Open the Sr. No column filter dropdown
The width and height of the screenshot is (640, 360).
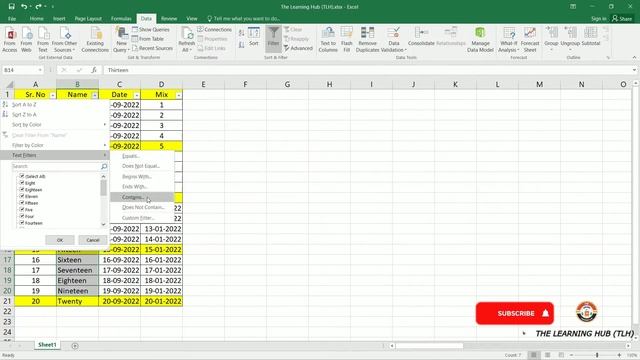tap(53, 95)
